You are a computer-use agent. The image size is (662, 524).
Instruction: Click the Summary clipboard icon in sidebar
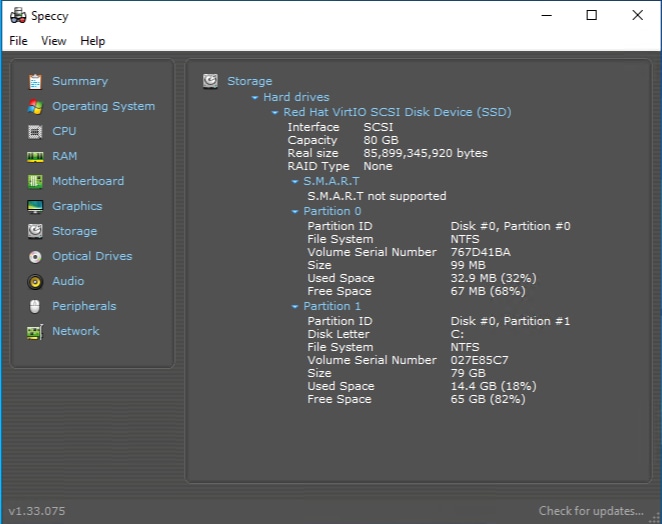tap(35, 81)
